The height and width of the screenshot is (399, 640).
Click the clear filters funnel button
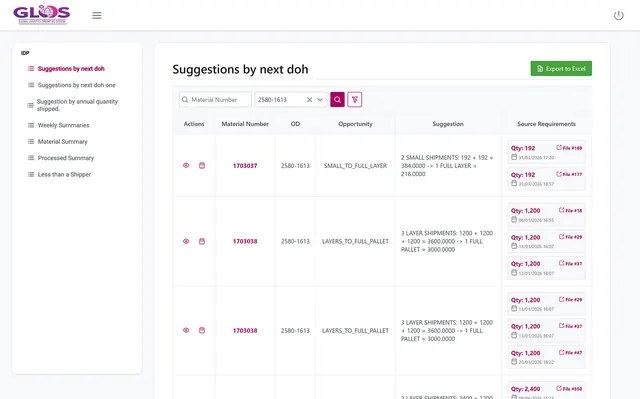tap(354, 100)
